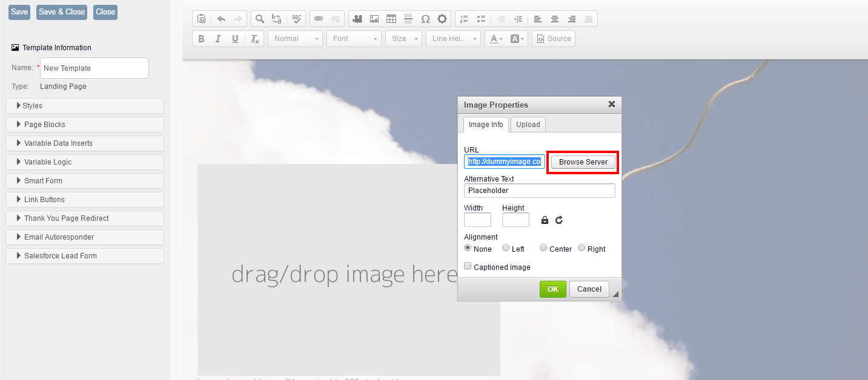Cancel the Image Properties dialog
Image resolution: width=868 pixels, height=380 pixels.
(589, 289)
